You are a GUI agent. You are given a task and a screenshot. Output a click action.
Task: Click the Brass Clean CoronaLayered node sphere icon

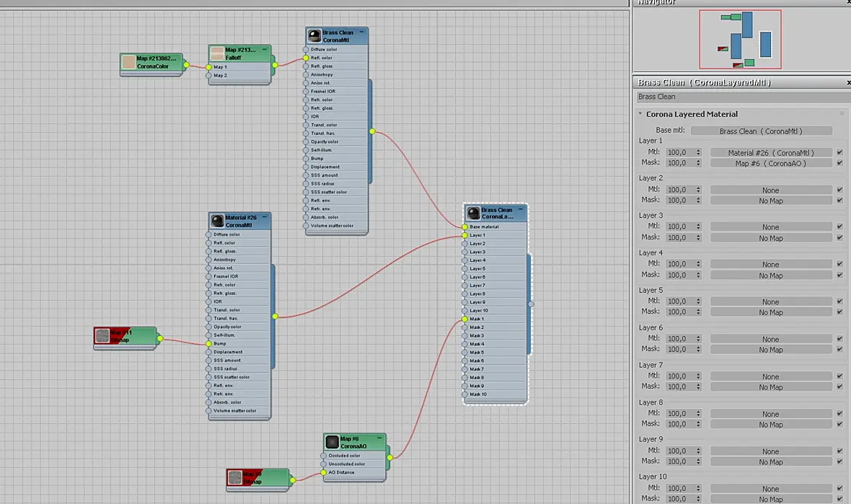point(473,213)
